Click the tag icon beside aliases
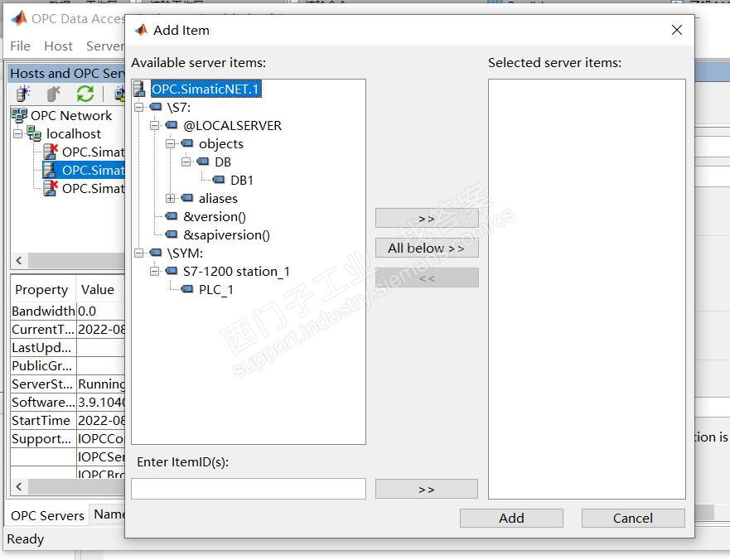 pyautogui.click(x=187, y=198)
